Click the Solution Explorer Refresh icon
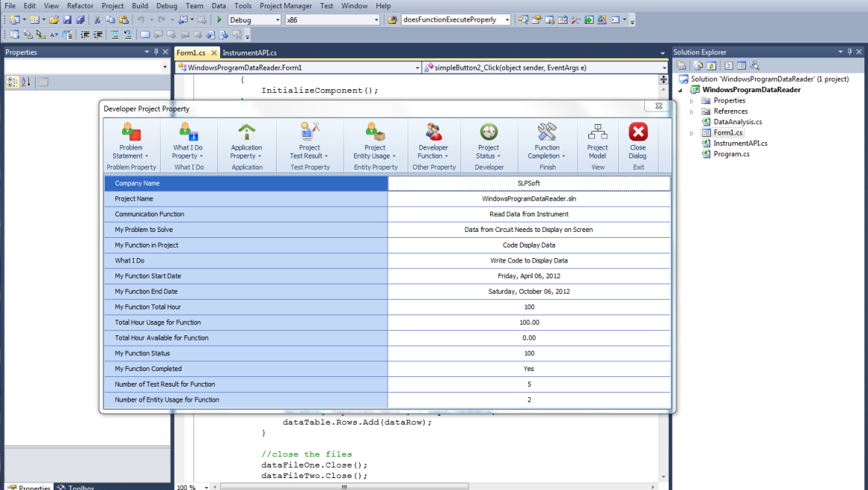Viewport: 868px width, 490px height. 711,66
